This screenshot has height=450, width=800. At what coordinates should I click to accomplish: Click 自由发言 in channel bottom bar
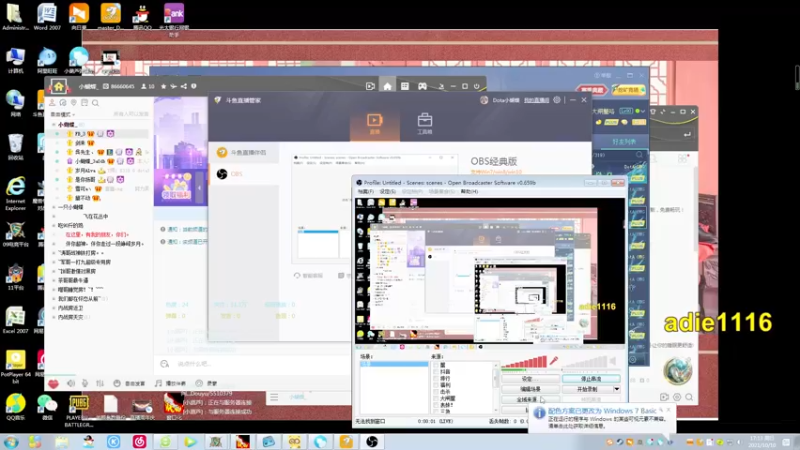point(130,383)
